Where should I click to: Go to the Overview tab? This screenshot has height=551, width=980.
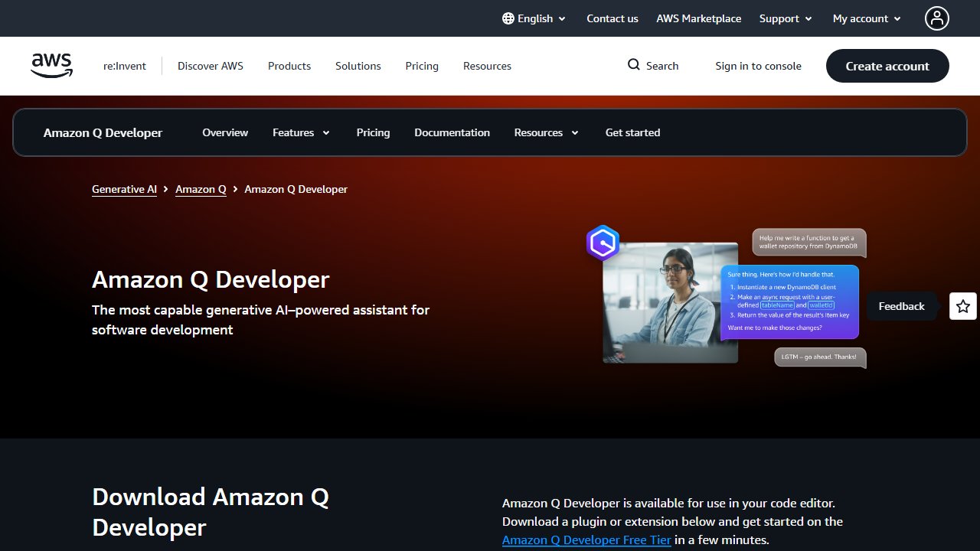coord(225,132)
